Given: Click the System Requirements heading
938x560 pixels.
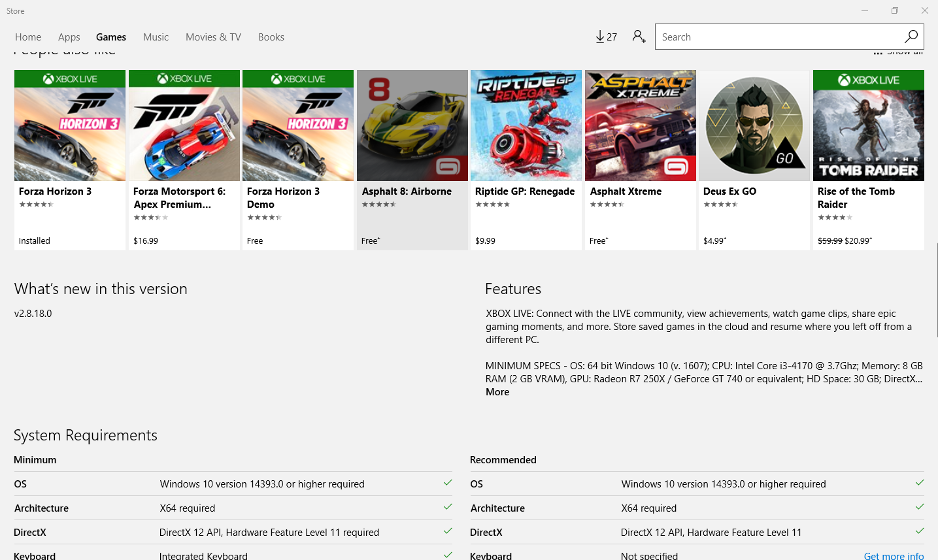Looking at the screenshot, I should (x=86, y=436).
